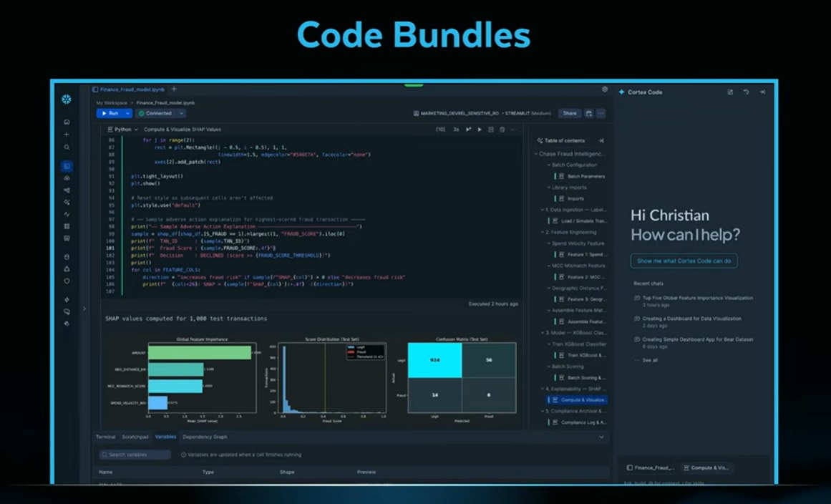Add a new notebook tab with plus
The image size is (831, 504).
coord(174,89)
